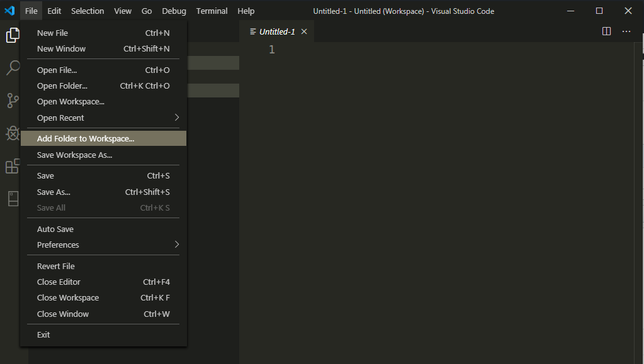Choose New Window menu entry
Screen dimensions: 644x364
[103, 48]
